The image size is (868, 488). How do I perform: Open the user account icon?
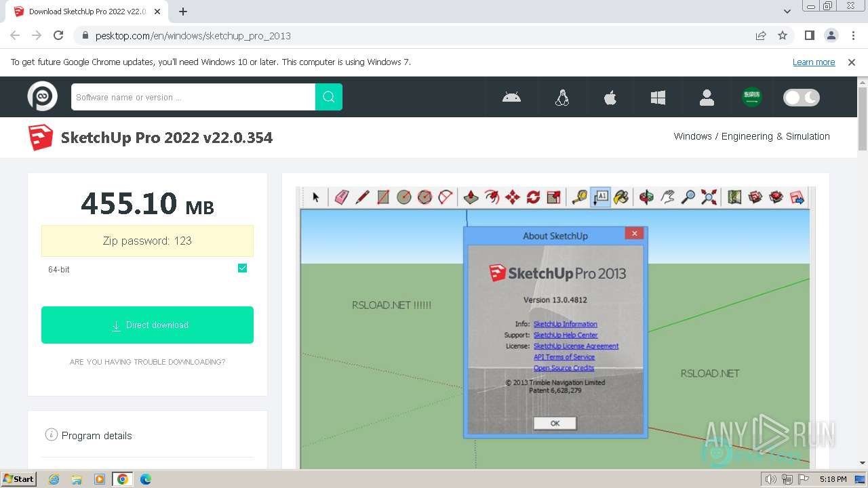click(707, 98)
